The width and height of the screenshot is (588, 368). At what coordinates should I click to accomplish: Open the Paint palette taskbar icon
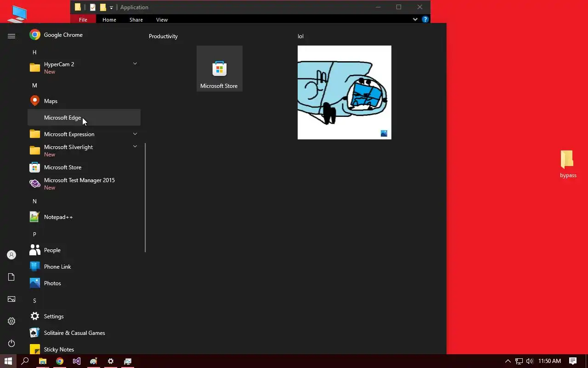click(94, 361)
